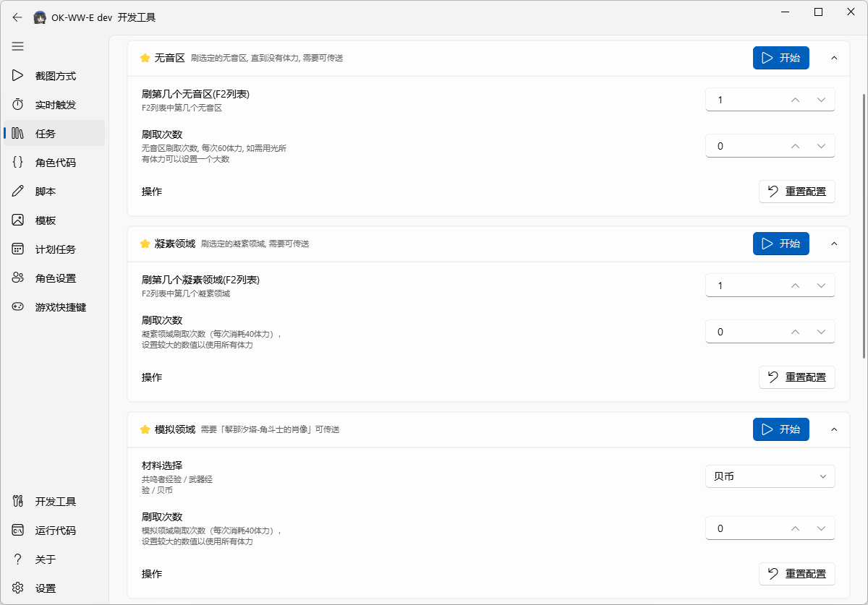Screen dimensions: 868x605
Task: Select the 任务 sidebar item
Action: coord(55,134)
